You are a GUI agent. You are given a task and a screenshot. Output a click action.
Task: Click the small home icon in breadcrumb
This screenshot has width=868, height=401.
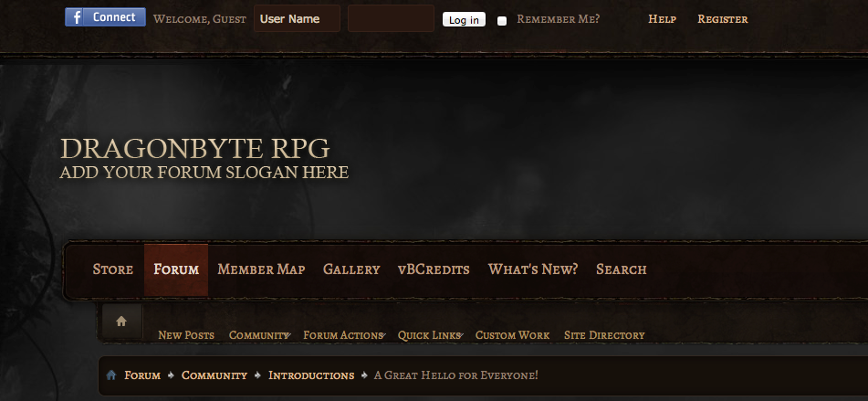click(111, 375)
